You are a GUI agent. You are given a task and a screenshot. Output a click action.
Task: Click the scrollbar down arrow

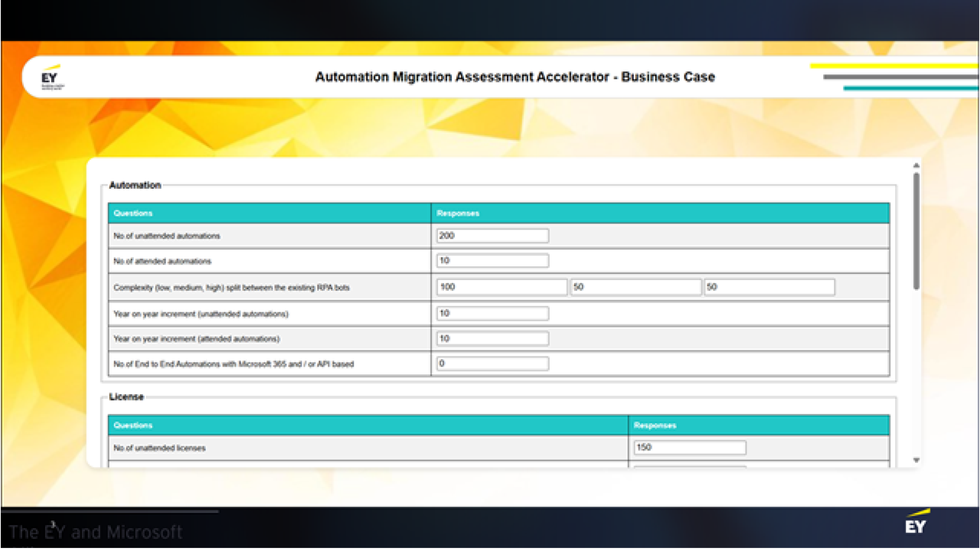(x=916, y=460)
